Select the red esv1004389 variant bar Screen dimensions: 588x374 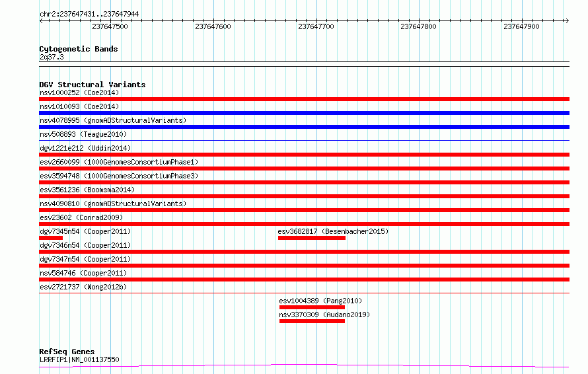(312, 307)
